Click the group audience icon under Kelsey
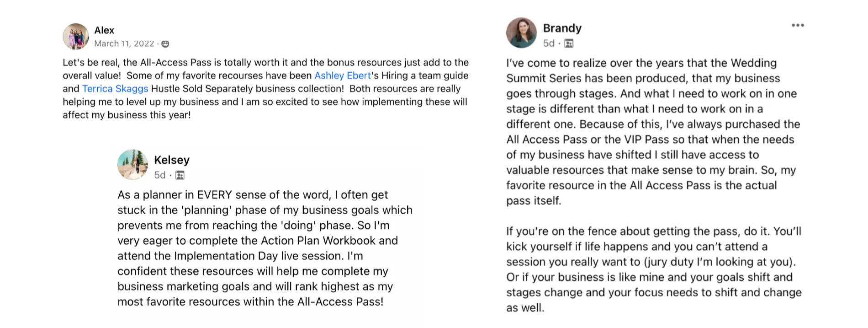Viewport: 868px width, 328px height. pyautogui.click(x=180, y=175)
